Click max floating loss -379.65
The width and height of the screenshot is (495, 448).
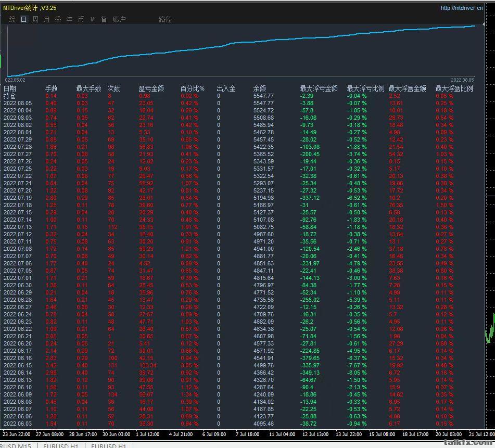[x=310, y=358]
